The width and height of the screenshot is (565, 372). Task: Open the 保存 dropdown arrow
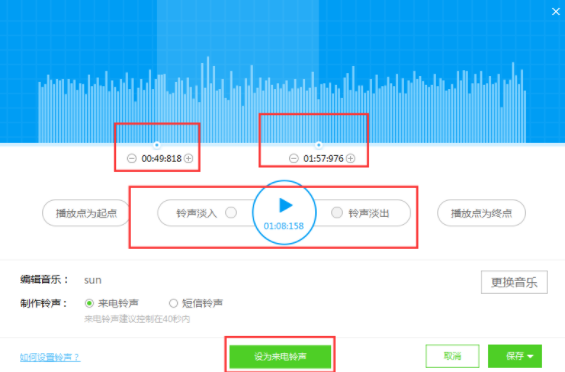(530, 356)
